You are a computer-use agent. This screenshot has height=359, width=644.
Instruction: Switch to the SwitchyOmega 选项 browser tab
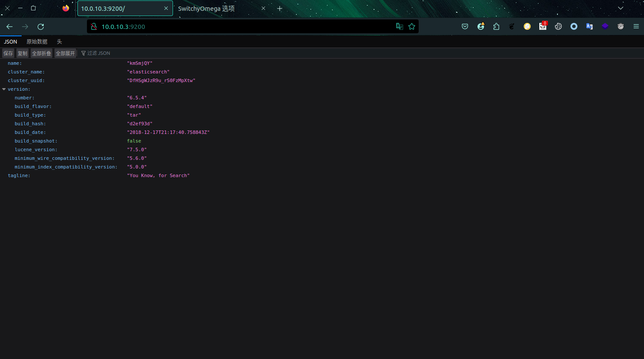tap(206, 9)
